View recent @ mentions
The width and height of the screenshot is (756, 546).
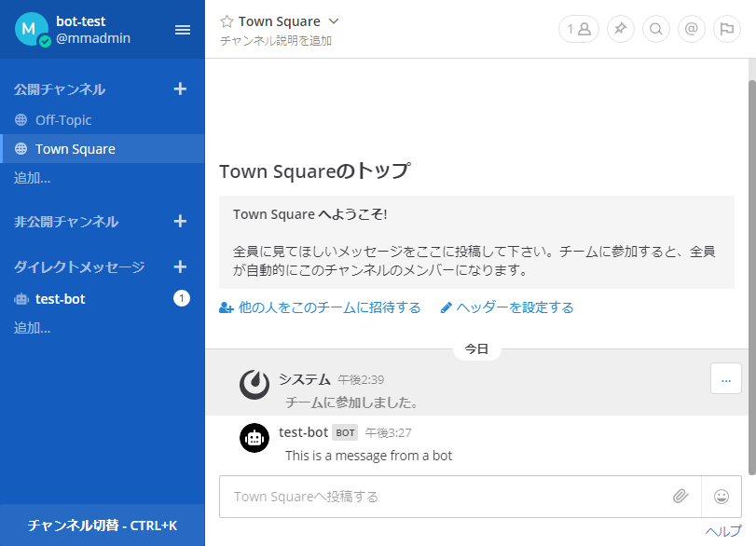[691, 29]
